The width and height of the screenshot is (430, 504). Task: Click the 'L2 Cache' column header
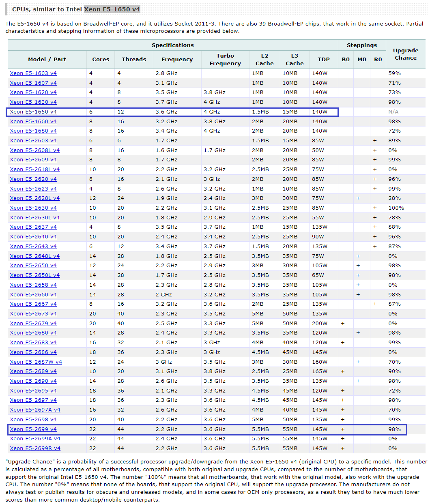[x=264, y=60]
